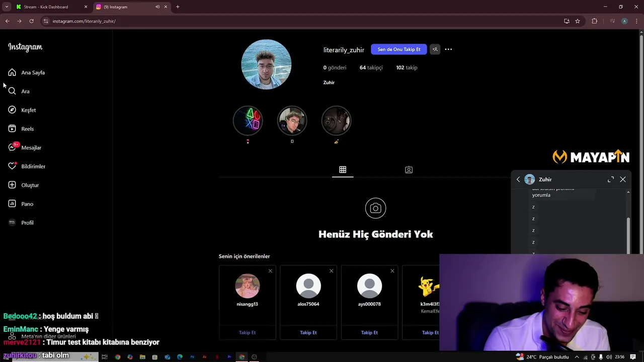
Task: Go back in Zuhir chat panel
Action: 518,179
